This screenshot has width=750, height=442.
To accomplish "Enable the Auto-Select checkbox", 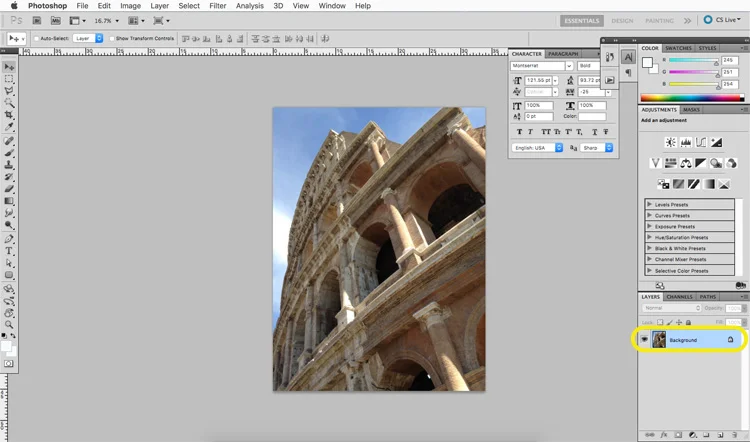I will [36, 38].
